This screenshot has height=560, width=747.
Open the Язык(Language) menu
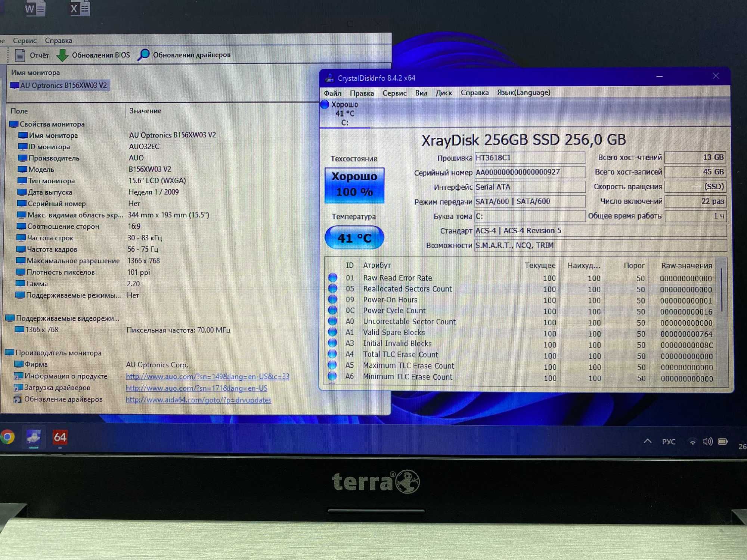click(523, 92)
